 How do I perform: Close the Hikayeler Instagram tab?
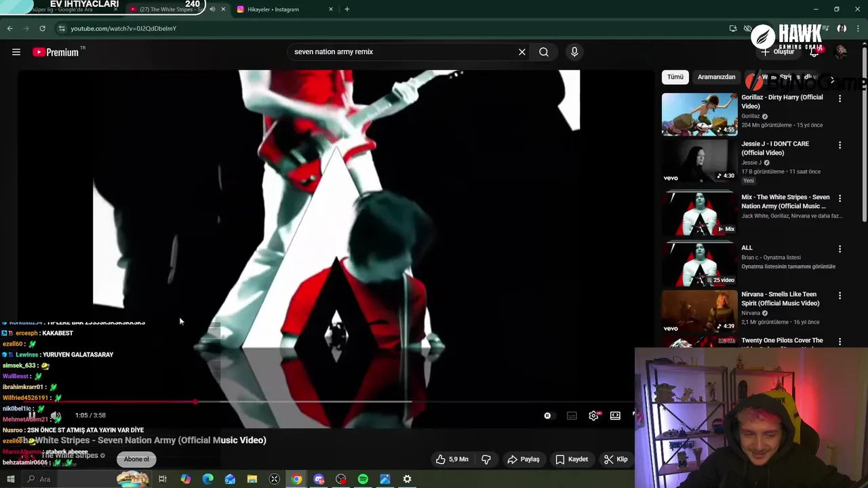coord(331,9)
